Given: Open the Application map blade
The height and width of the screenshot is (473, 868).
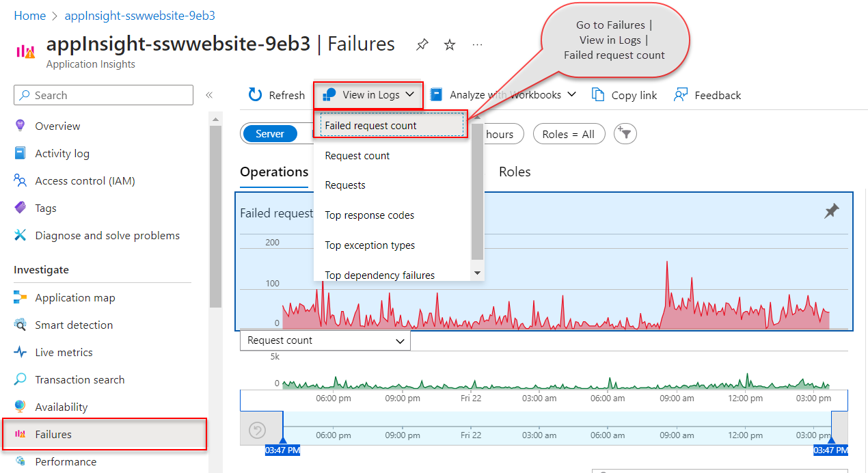Looking at the screenshot, I should click(x=74, y=297).
